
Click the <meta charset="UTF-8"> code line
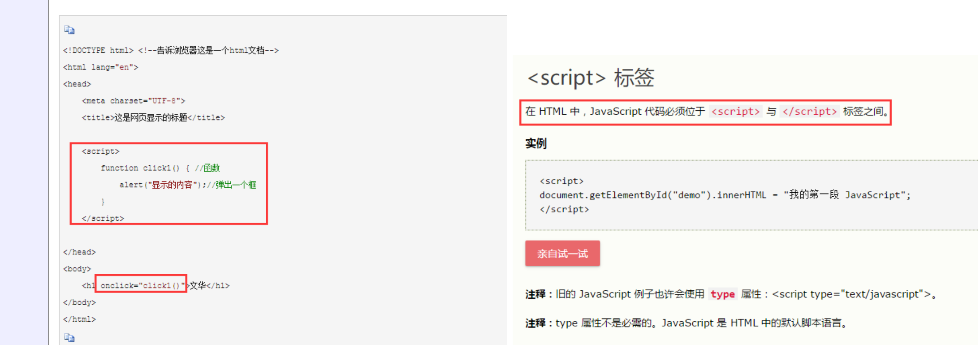point(133,101)
